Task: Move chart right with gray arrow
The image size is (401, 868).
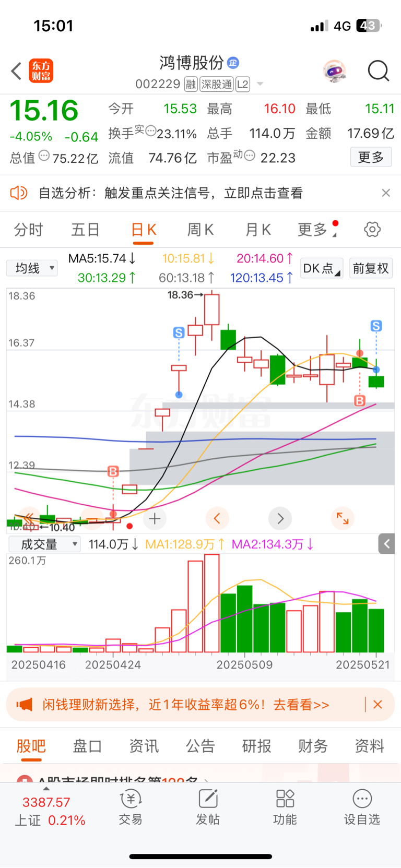Action: click(x=280, y=518)
